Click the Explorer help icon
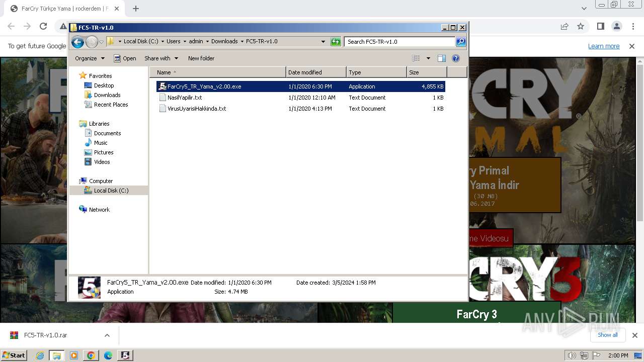The image size is (644, 362). [456, 58]
